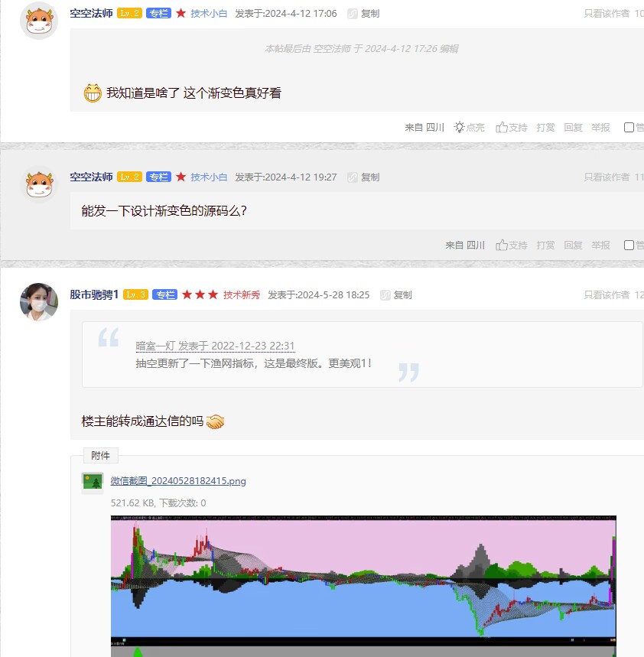
Task: Open 股市驰骋1 user avatar
Action: coord(39,302)
